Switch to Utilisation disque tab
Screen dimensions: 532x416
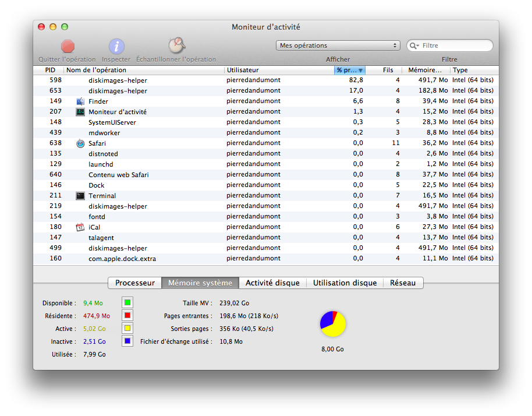point(345,283)
